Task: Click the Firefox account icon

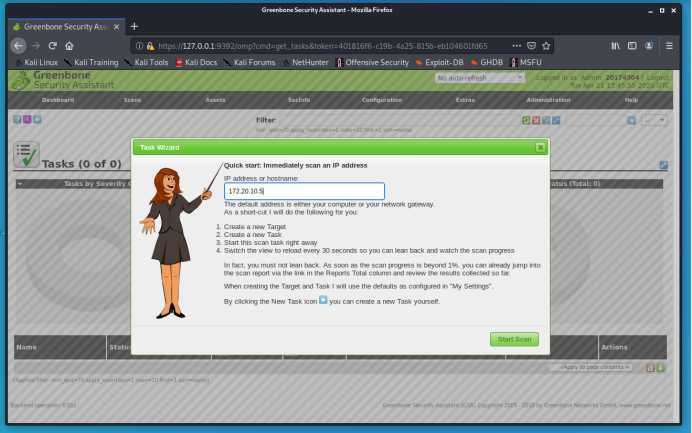Action: pos(649,45)
